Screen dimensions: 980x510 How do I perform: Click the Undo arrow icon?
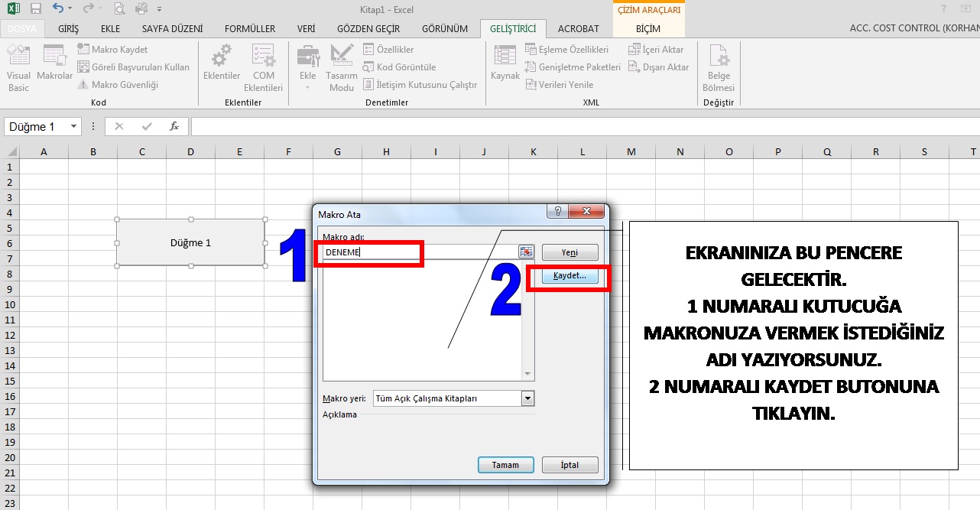(x=58, y=9)
